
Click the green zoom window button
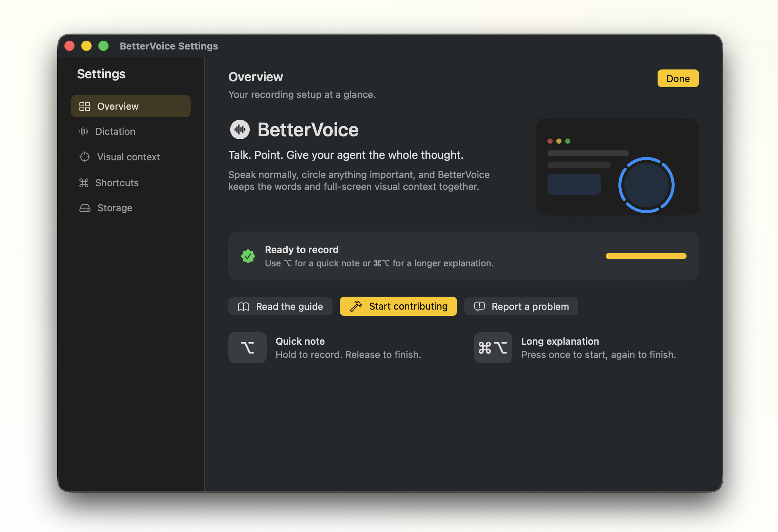(103, 46)
